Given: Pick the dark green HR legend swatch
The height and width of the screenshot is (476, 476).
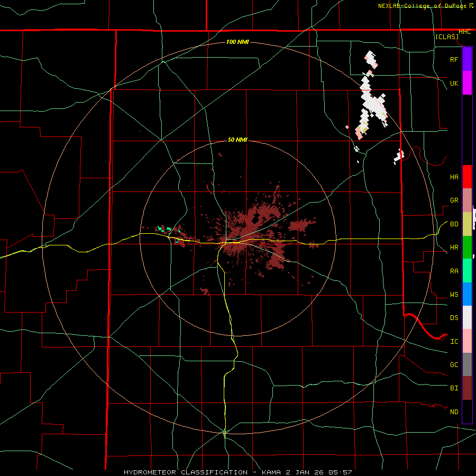Looking at the screenshot, I should tap(467, 247).
